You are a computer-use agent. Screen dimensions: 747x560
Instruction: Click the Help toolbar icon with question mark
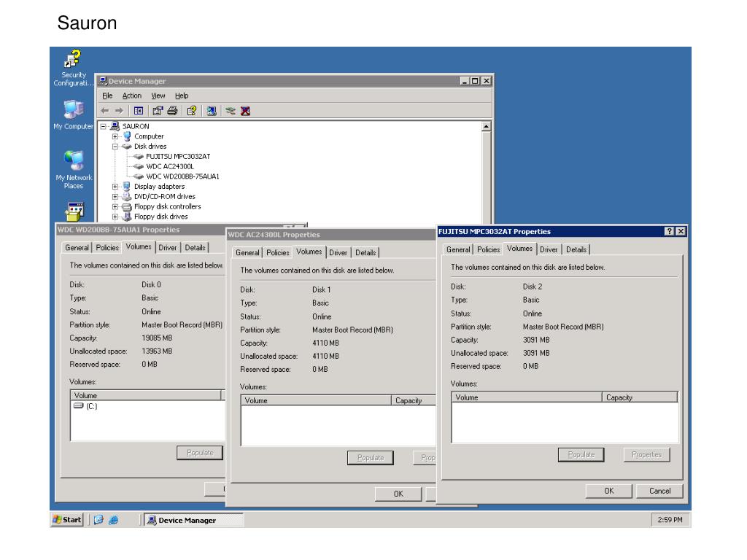pyautogui.click(x=192, y=111)
